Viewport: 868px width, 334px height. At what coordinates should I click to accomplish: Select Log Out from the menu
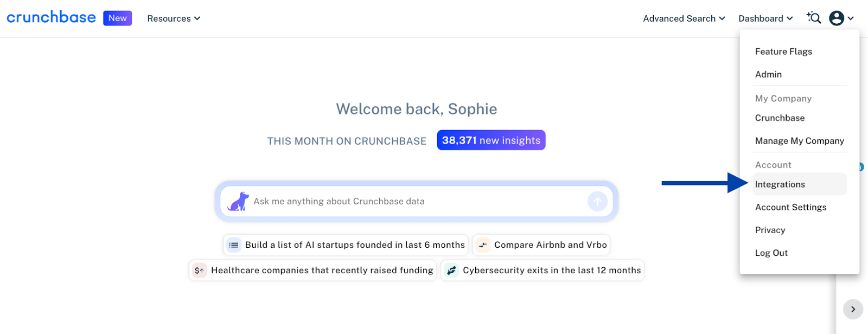pyautogui.click(x=771, y=253)
